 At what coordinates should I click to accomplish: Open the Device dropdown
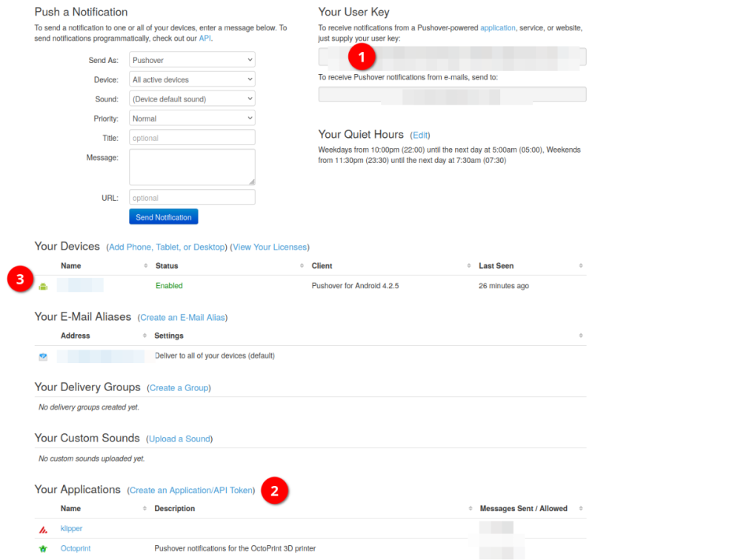pos(192,79)
